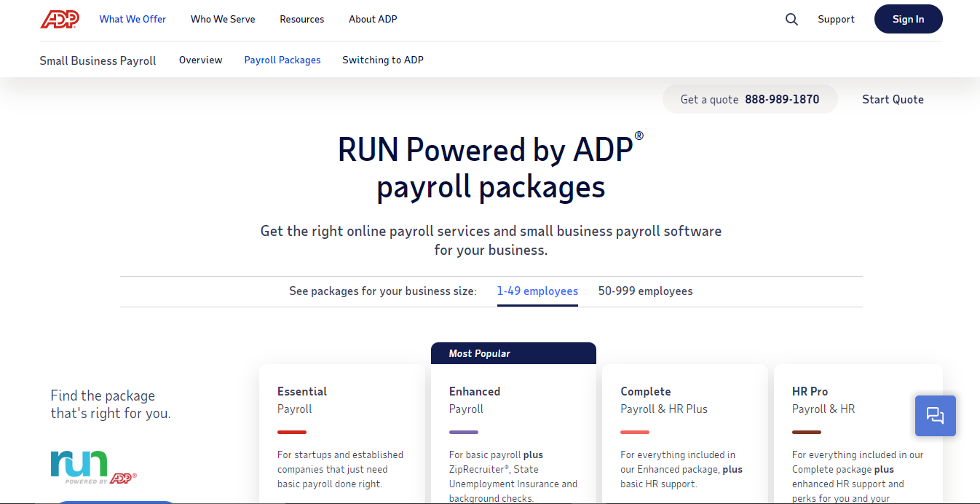Image resolution: width=980 pixels, height=504 pixels.
Task: Click the RUN Powered by ADP logo
Action: (93, 468)
